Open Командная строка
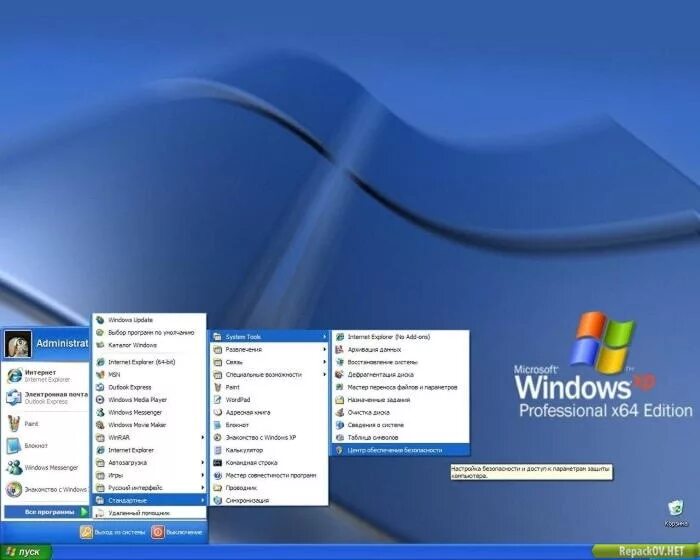Screen dimensions: 700x560 pyautogui.click(x=269, y=463)
